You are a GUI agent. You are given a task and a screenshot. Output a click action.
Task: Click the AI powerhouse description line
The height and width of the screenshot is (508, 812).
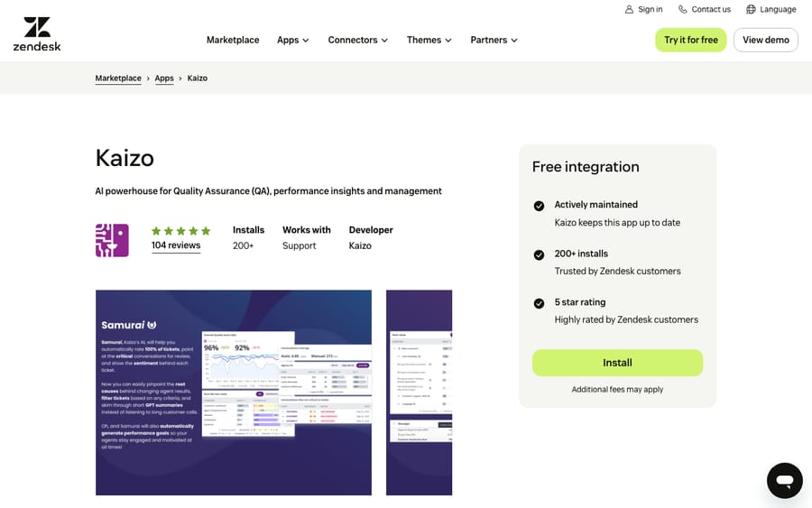[x=268, y=191]
